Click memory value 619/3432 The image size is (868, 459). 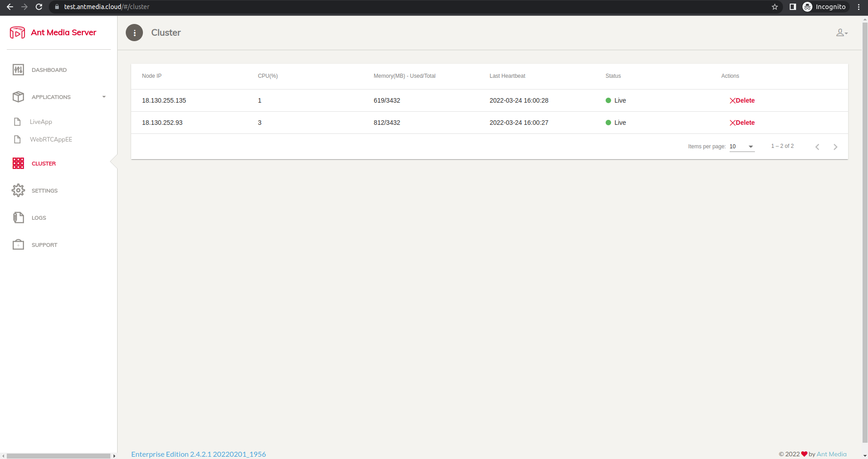point(387,100)
